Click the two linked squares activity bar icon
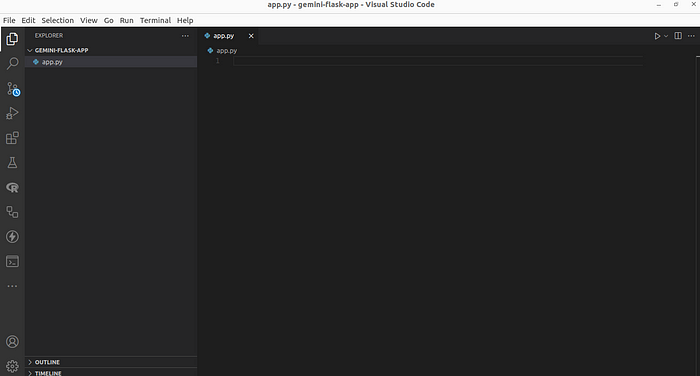700x376 pixels. 12,212
